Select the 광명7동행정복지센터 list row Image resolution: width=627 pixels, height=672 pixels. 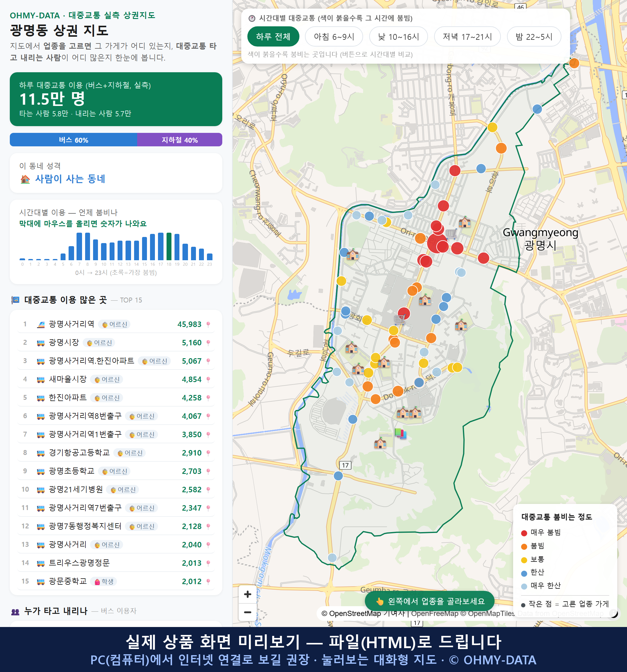pos(116,526)
